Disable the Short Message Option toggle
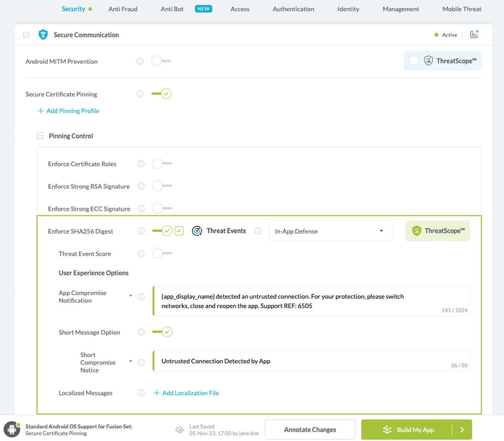The width and height of the screenshot is (504, 441). tap(162, 332)
